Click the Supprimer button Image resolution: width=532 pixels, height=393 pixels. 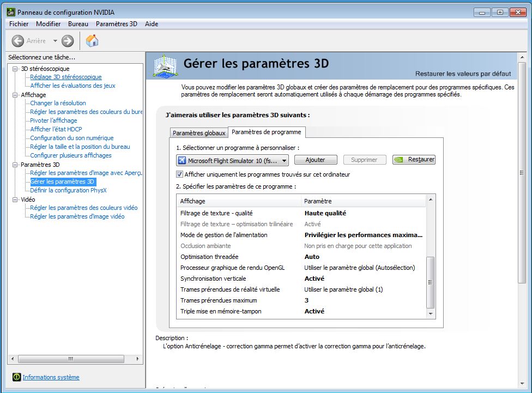coord(364,160)
